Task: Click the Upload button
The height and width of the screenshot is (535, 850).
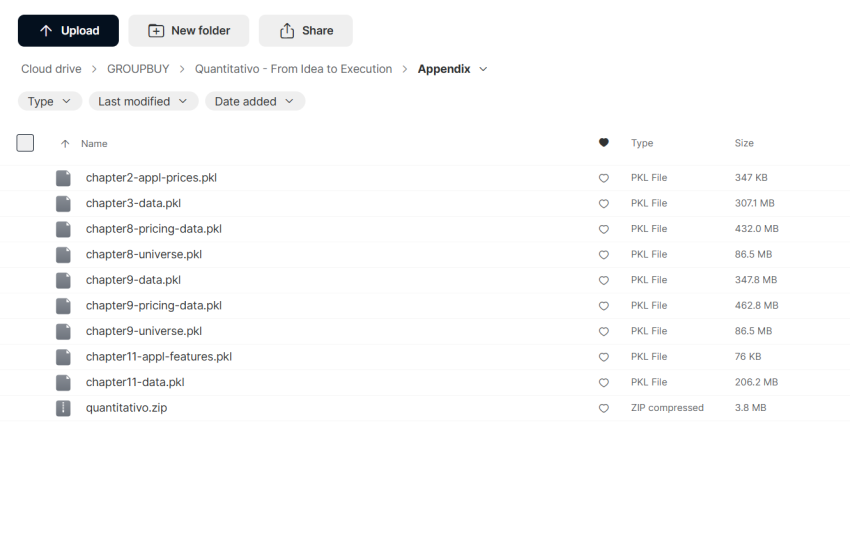Action: coord(68,31)
